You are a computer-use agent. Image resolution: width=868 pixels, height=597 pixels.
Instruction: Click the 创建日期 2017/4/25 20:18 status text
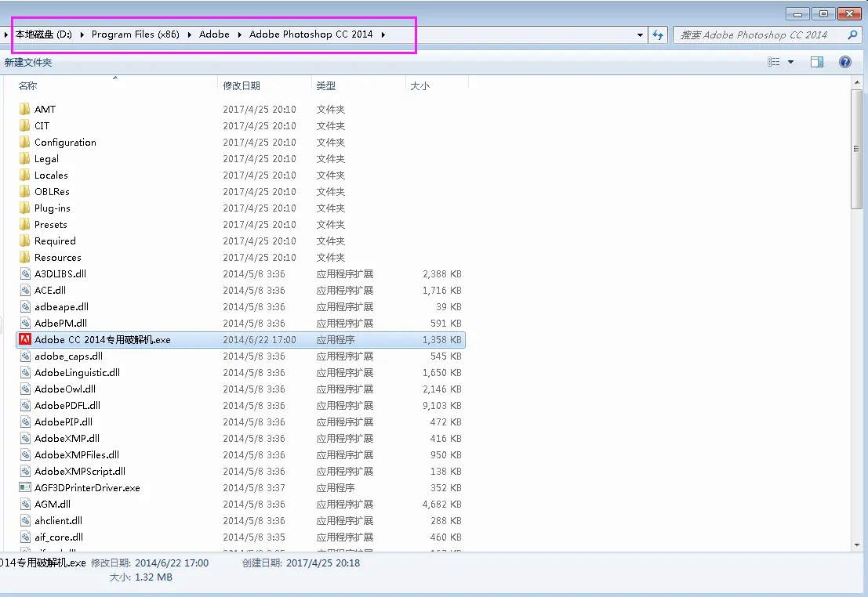click(x=300, y=563)
